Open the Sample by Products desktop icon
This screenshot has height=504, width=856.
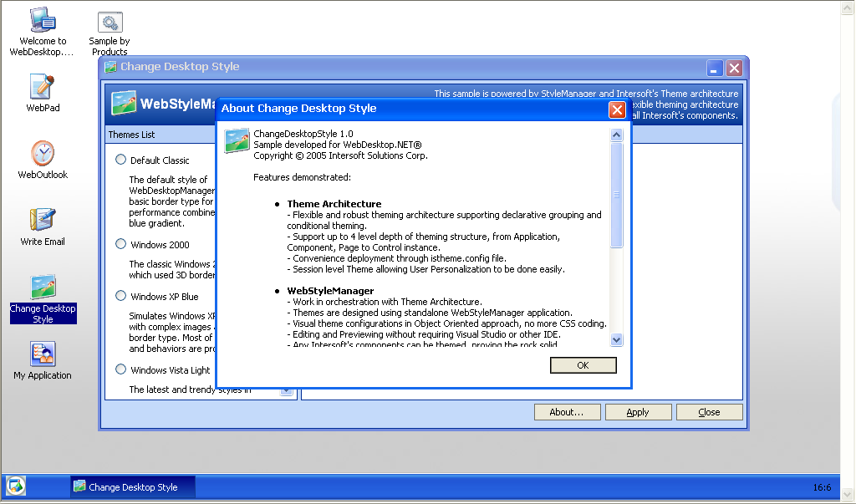(x=110, y=23)
